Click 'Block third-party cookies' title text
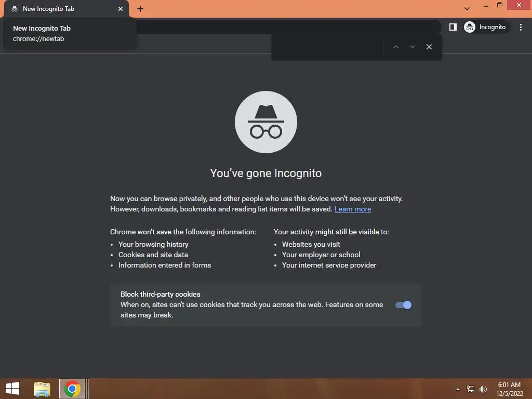The height and width of the screenshot is (399, 532). click(160, 294)
